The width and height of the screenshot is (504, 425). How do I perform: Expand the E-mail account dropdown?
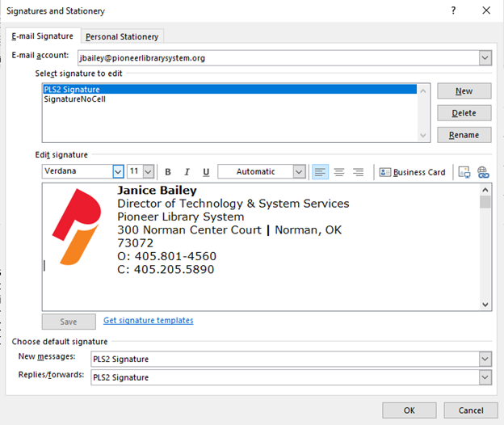[485, 58]
